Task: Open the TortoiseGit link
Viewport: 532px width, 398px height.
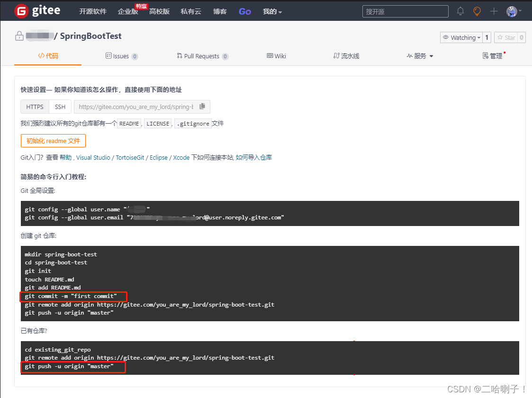Action: click(130, 157)
